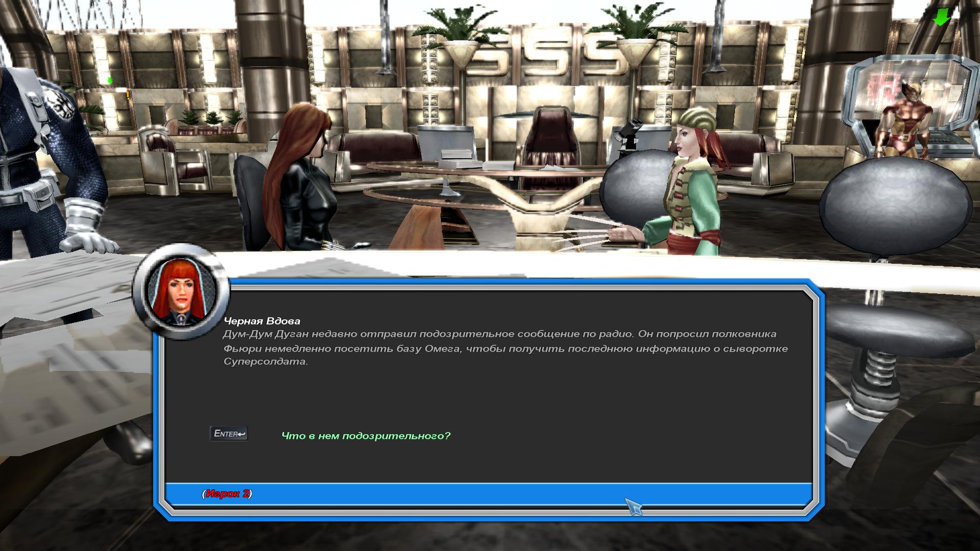Click Black Widow speaker portrait

tap(181, 292)
